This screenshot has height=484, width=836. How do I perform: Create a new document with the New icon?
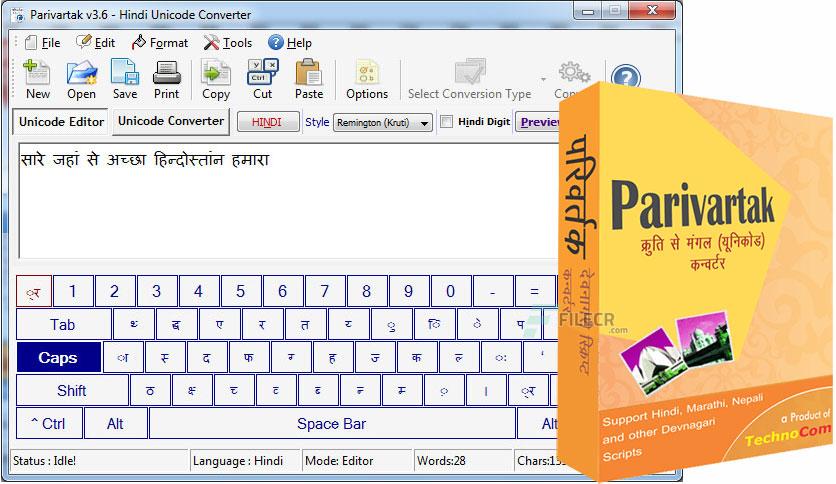(37, 79)
